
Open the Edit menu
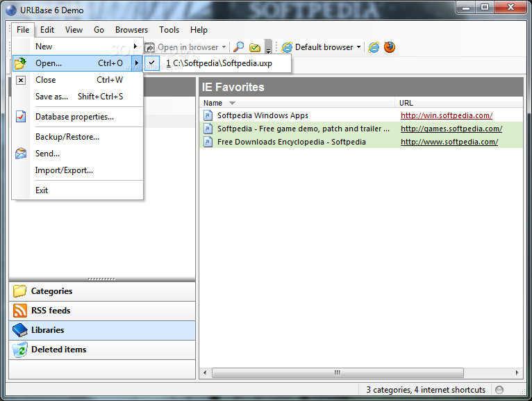coord(47,30)
